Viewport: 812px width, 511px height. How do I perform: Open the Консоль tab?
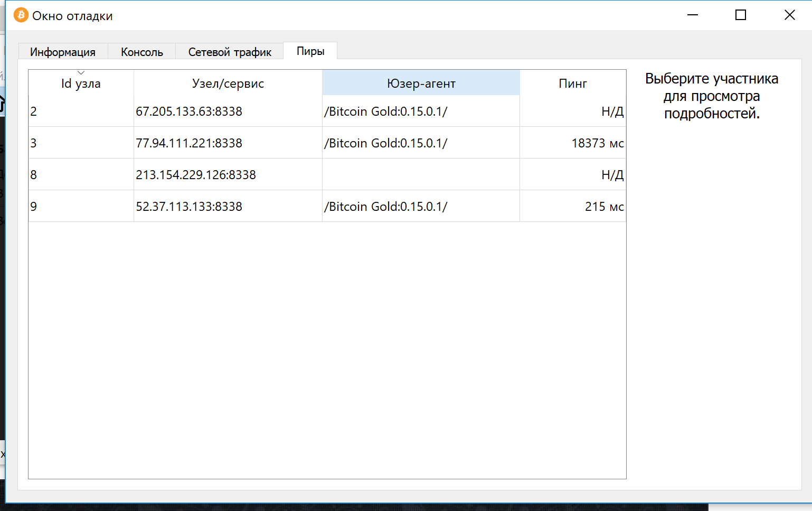(141, 52)
